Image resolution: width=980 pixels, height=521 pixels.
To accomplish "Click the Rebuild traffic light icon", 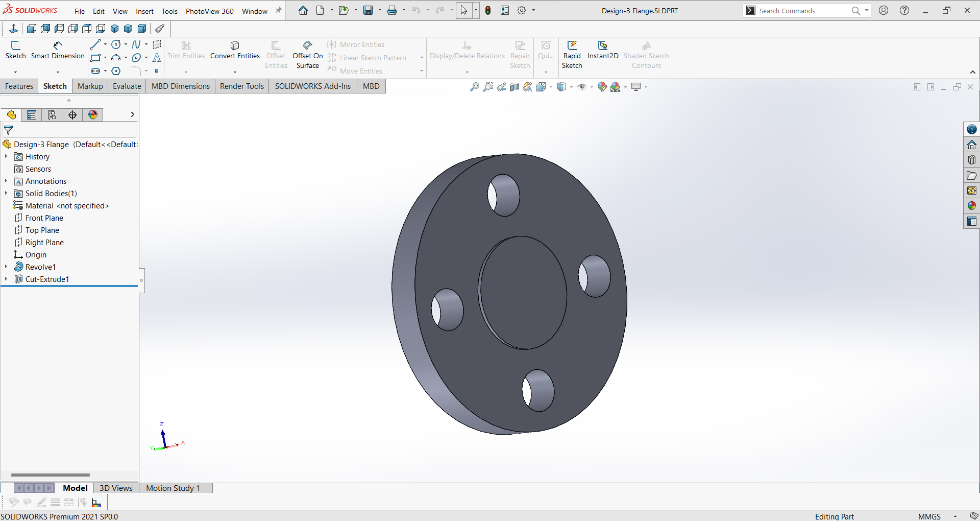I will click(488, 10).
